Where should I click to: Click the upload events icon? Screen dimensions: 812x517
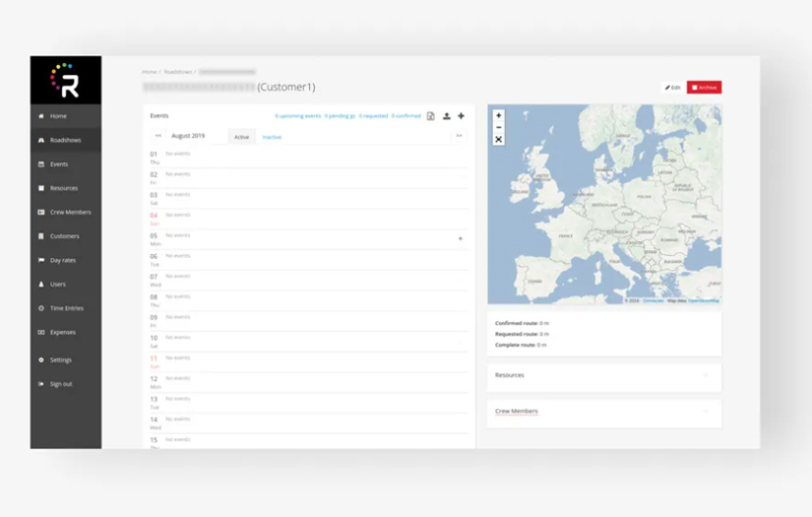(x=446, y=116)
